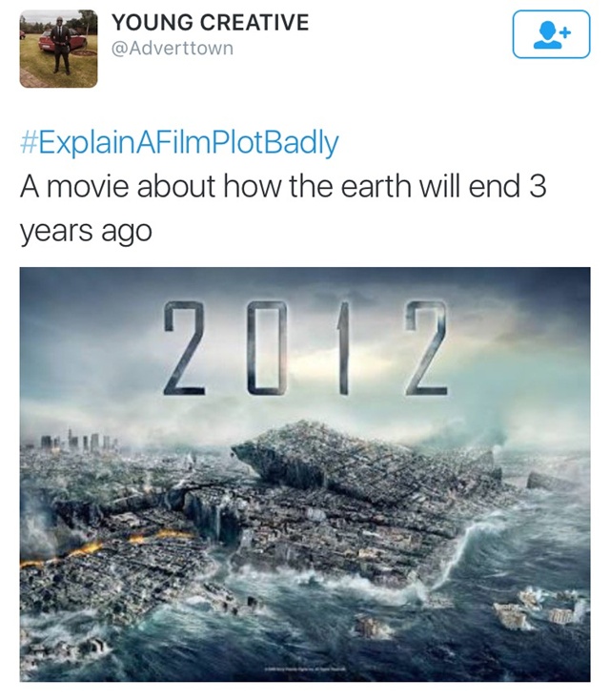Open the #ExplainAFilmPlotBadly hashtag
Screen dimensions: 610x700
[x=179, y=143]
